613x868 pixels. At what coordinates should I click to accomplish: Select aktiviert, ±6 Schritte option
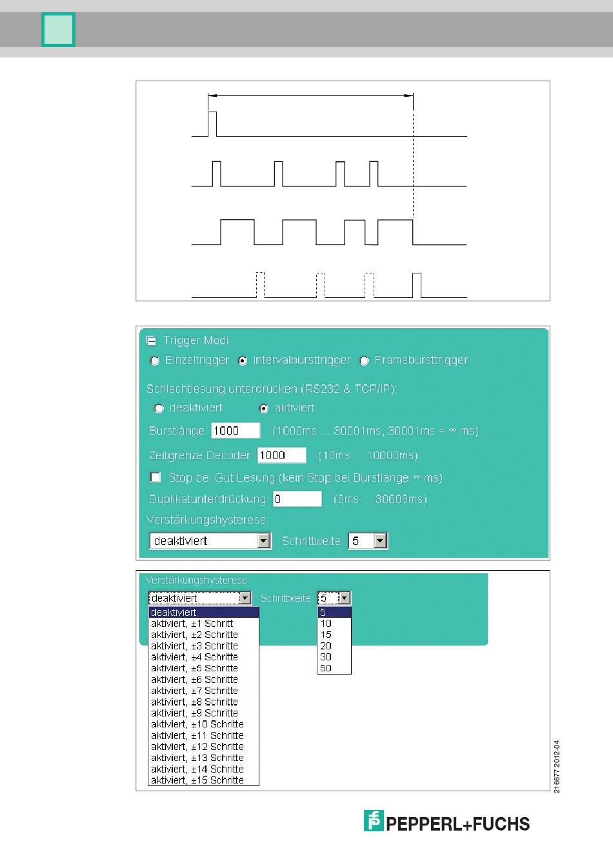pos(204,680)
